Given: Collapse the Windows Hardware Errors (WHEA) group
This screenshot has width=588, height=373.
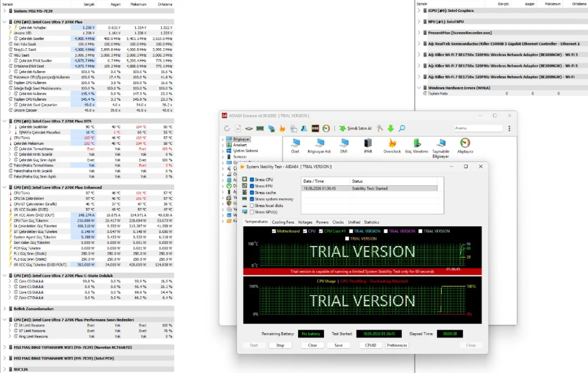Looking at the screenshot, I should click(419, 88).
